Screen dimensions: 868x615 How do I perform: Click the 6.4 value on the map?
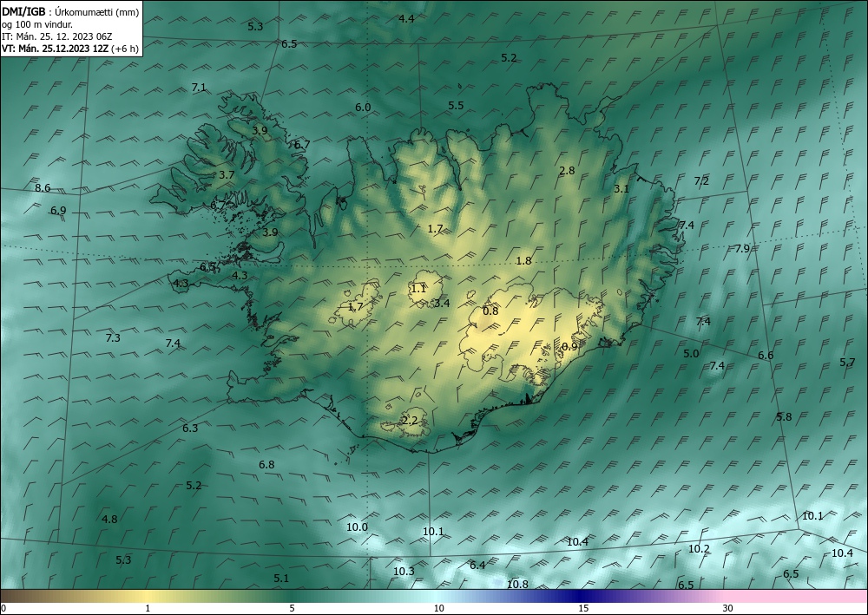click(477, 566)
